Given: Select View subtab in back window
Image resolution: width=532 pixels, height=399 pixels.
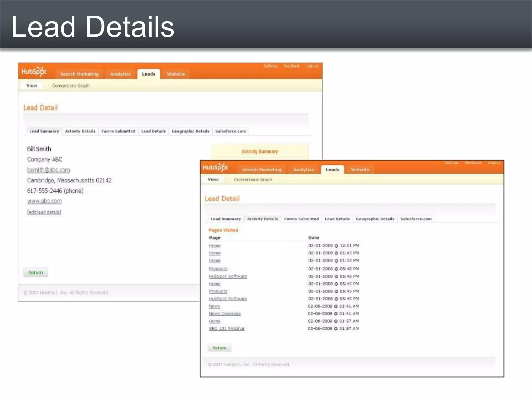Looking at the screenshot, I should (32, 85).
